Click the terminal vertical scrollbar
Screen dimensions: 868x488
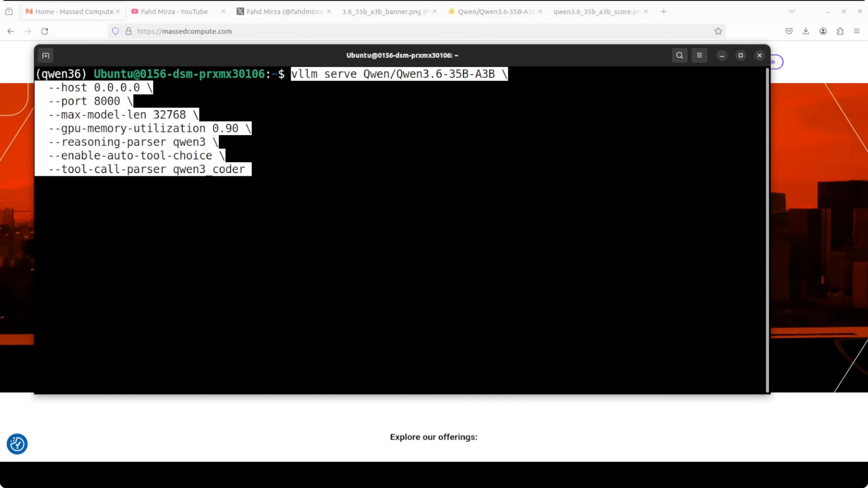(767, 229)
